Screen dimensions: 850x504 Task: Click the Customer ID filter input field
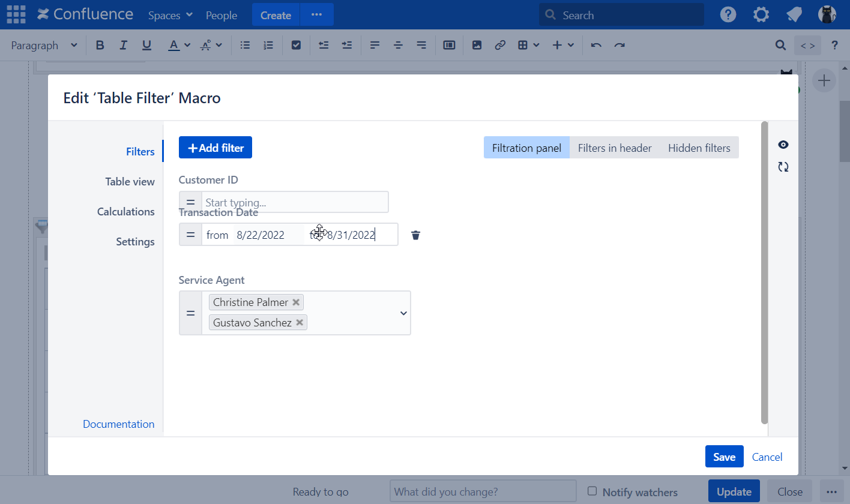pos(294,202)
